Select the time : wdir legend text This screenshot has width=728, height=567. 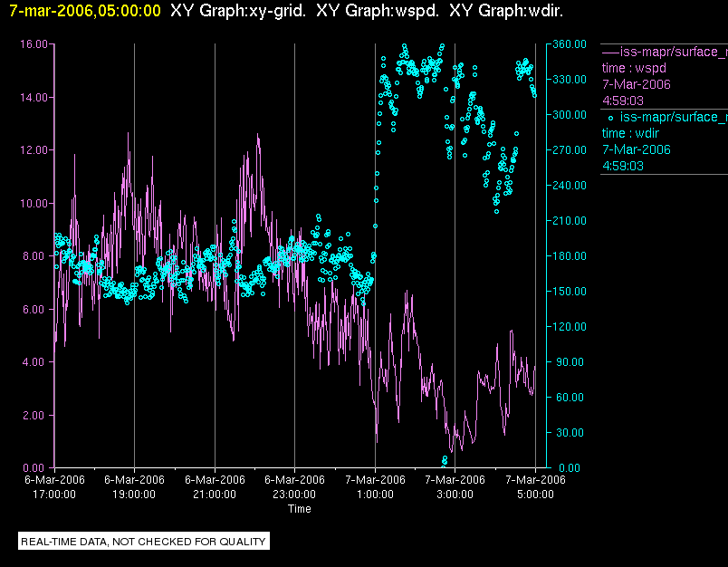[630, 133]
